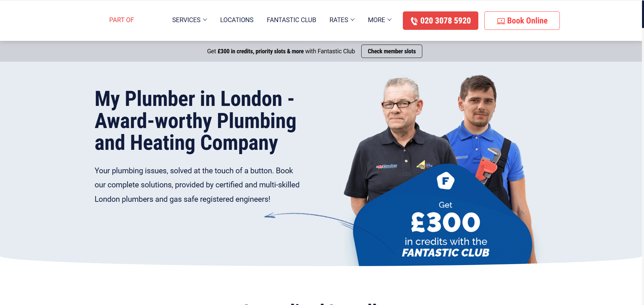Viewport: 644px width, 305px height.
Task: Click the PART OF link
Action: pos(121,20)
